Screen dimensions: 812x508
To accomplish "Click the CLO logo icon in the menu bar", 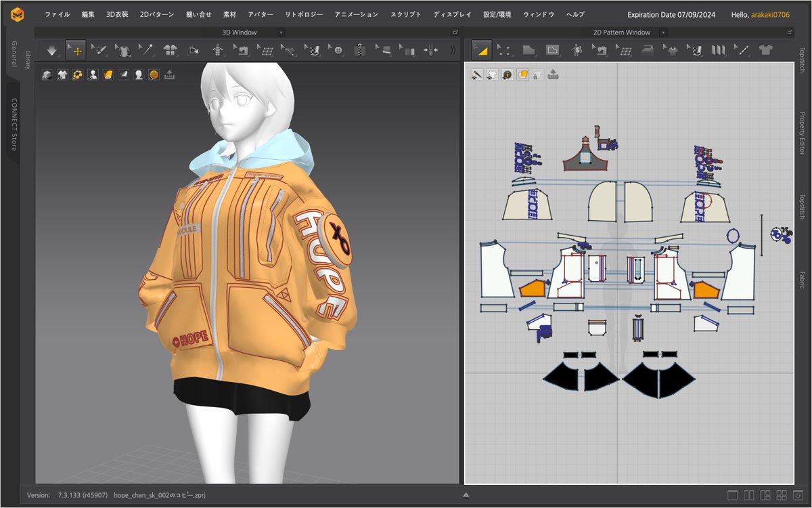I will pos(18,14).
